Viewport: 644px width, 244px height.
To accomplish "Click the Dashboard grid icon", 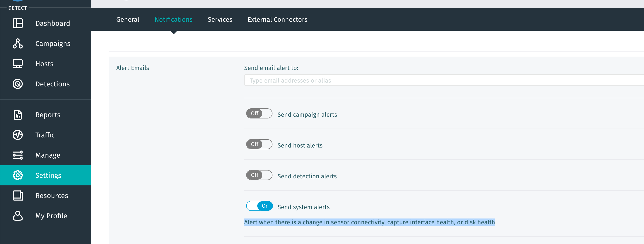I will coord(18,23).
